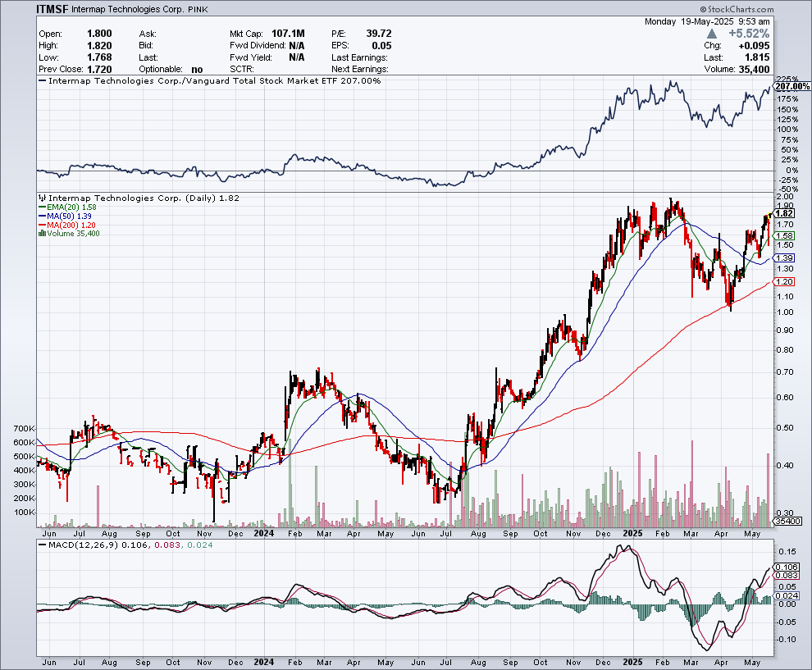Viewport: 812px width, 670px height.
Task: Click the 1.20 MA(200) axis tag
Action: pyautogui.click(x=784, y=281)
